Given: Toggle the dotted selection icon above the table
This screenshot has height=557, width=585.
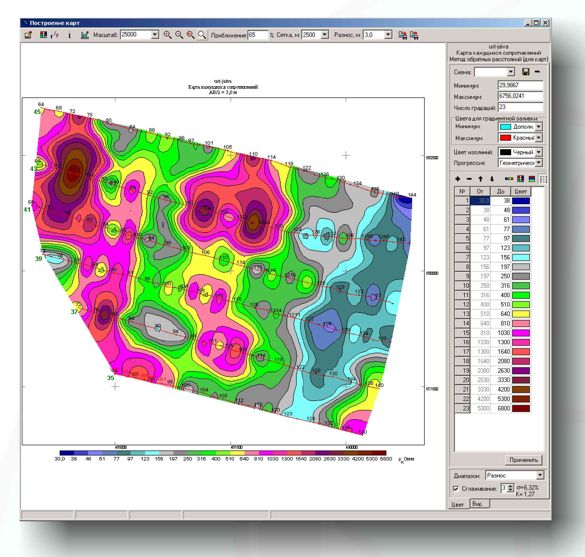Looking at the screenshot, I should [x=543, y=179].
